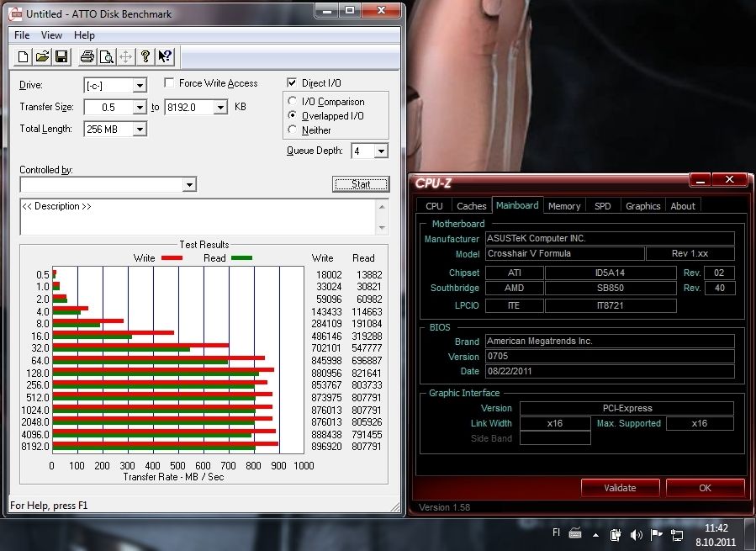Click the Crosshair V Formula model field
This screenshot has width=756, height=551.
(x=564, y=254)
